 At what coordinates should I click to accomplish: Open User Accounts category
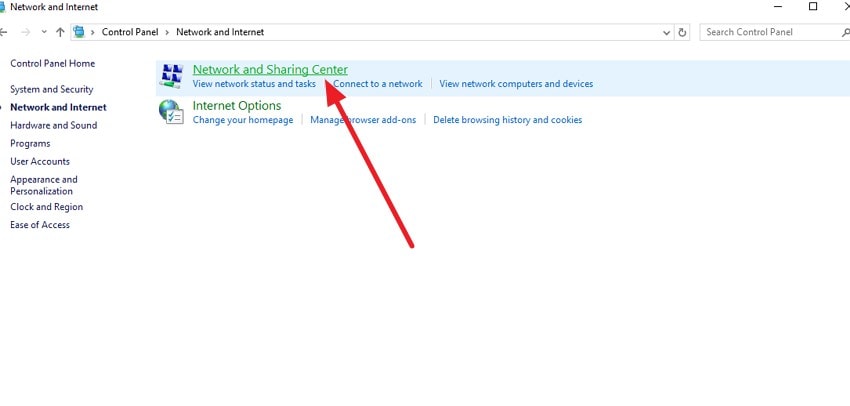pos(40,162)
